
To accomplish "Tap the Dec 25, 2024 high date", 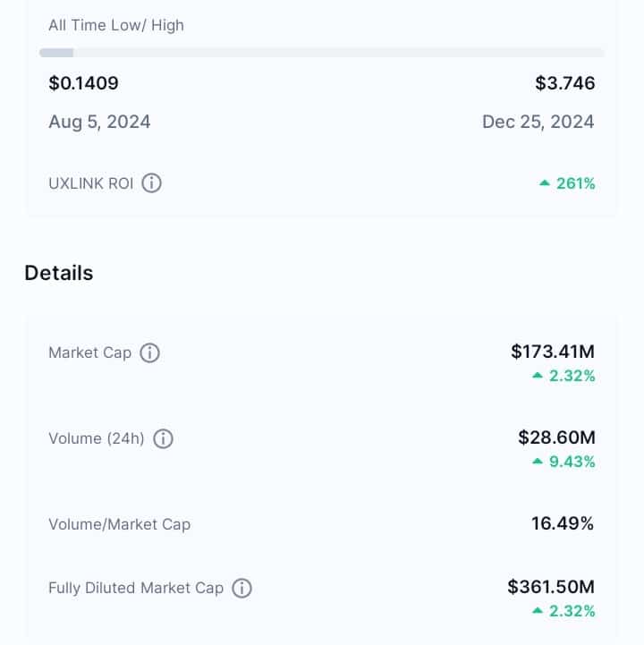I will [x=538, y=123].
